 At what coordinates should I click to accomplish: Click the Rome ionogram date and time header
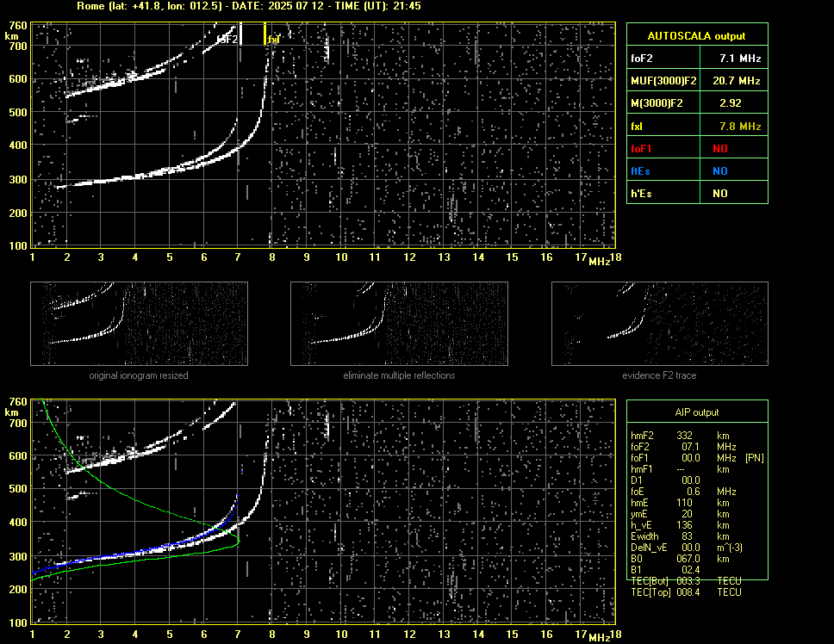pos(249,6)
